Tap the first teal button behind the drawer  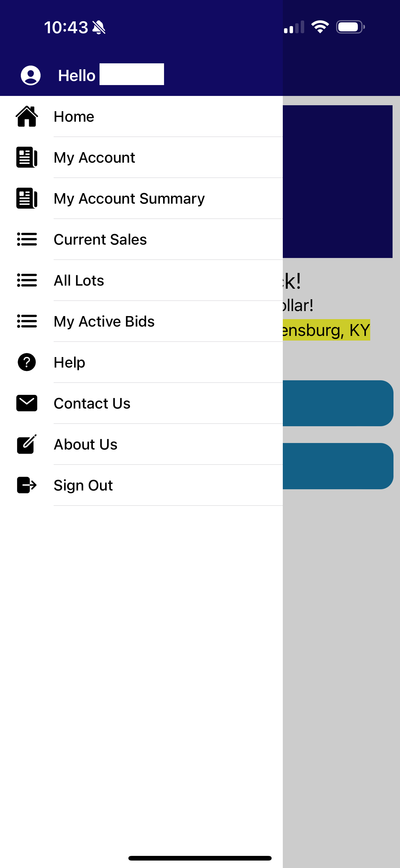pyautogui.click(x=338, y=403)
